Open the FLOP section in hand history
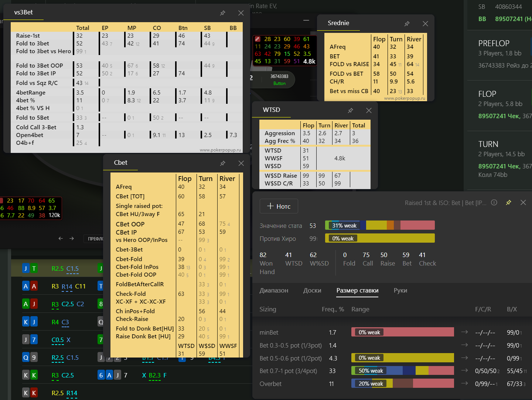The height and width of the screenshot is (400, 532). 487,94
